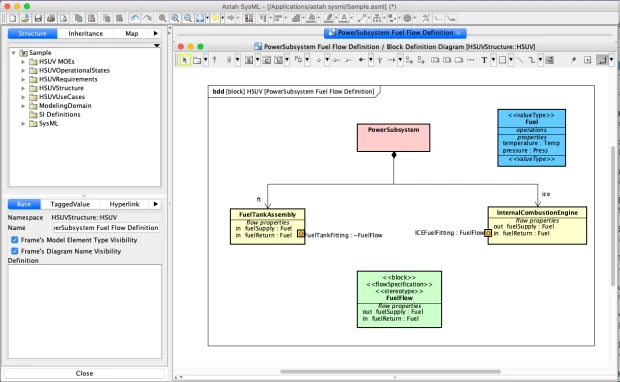Select the Composition association tool with diamond
This screenshot has width=620, height=382.
(362, 60)
